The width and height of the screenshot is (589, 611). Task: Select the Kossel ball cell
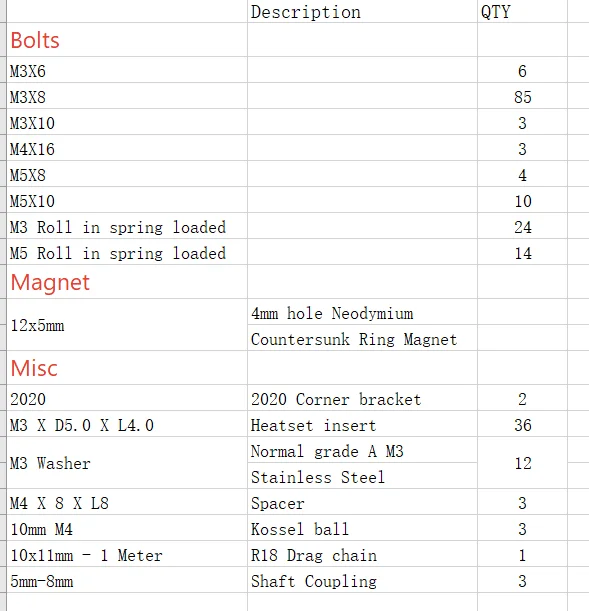[362, 528]
